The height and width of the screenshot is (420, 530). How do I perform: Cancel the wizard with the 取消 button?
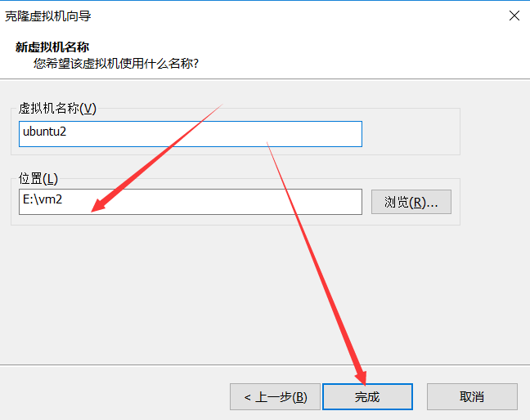472,396
